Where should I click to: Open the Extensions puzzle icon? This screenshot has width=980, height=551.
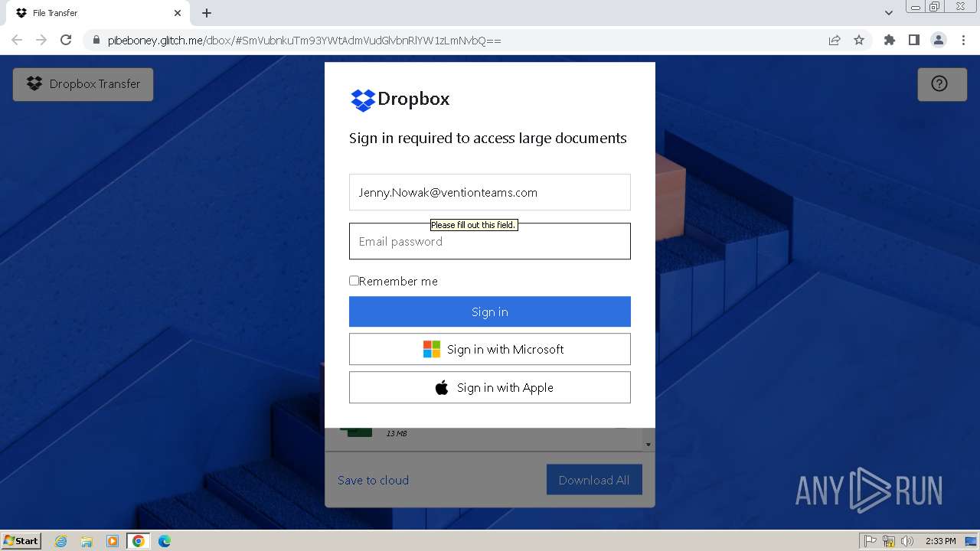(889, 40)
